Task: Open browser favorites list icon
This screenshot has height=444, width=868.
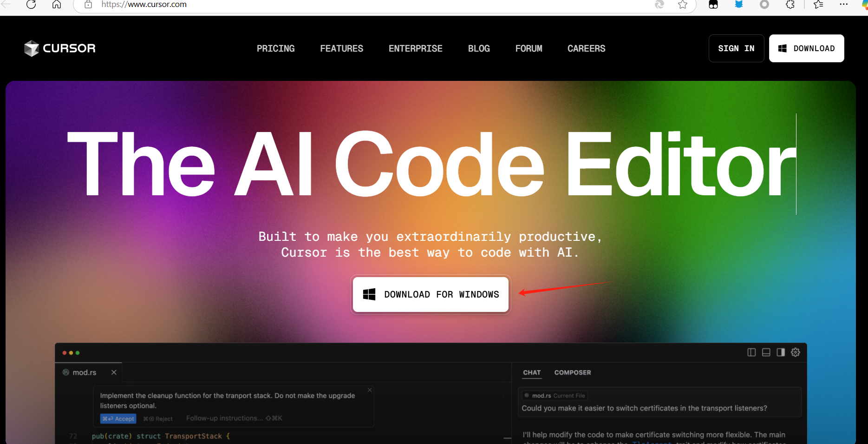Action: [818, 5]
